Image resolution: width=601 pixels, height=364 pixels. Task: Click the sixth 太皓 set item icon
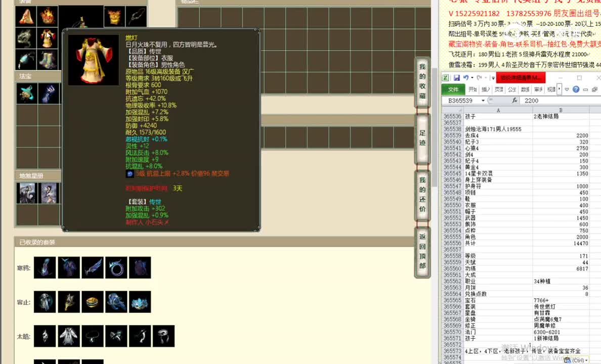click(x=164, y=336)
